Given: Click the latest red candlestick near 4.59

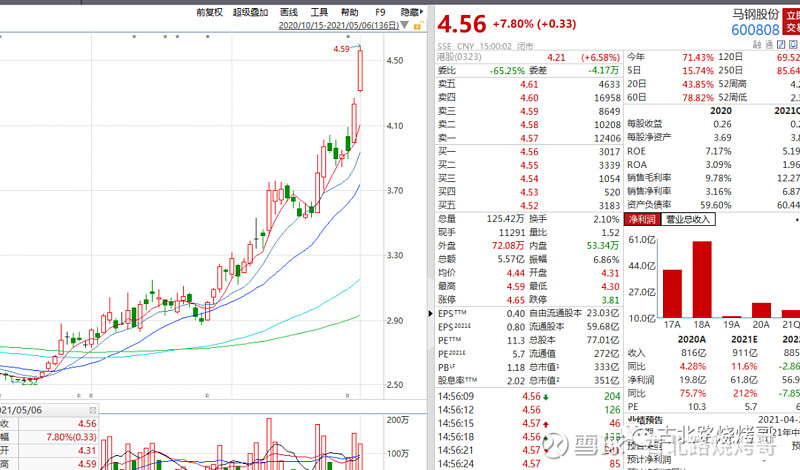Looking at the screenshot, I should pyautogui.click(x=360, y=70).
